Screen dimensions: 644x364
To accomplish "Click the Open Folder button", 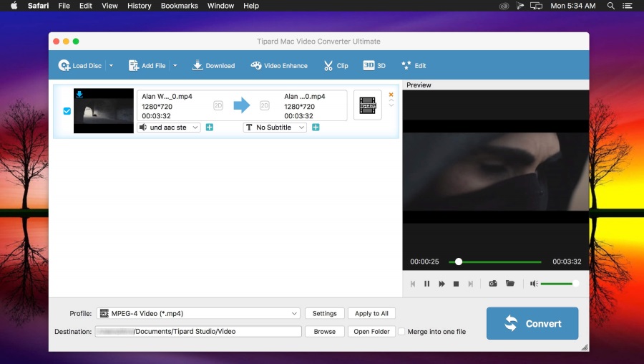I will pyautogui.click(x=371, y=332).
